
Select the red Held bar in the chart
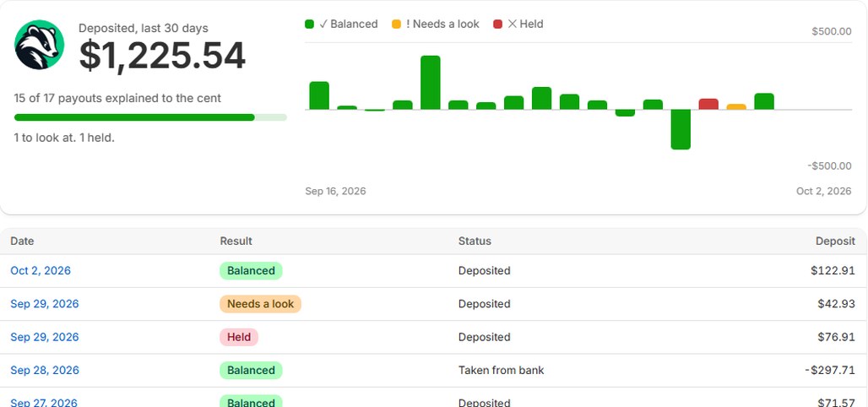708,104
